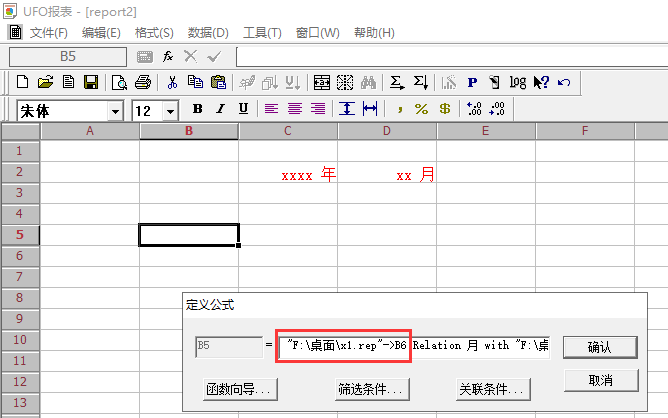Open the font size dropdown

point(170,112)
